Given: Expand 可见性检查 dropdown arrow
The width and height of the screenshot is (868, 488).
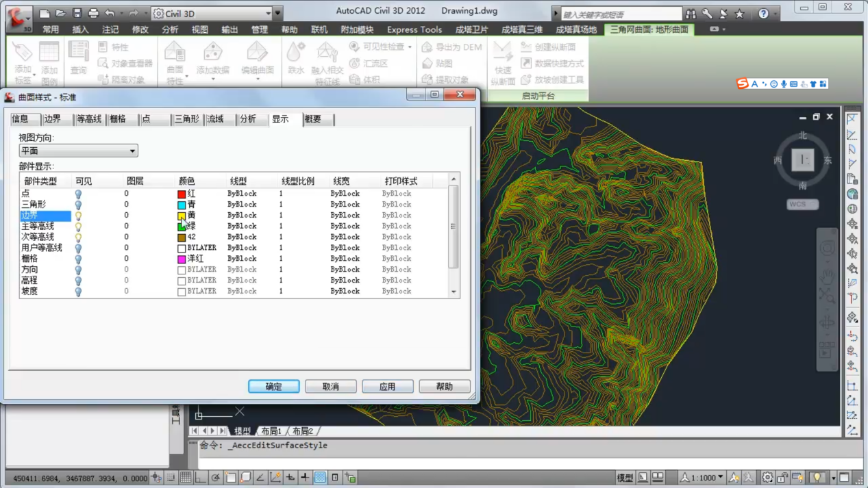Looking at the screenshot, I should pos(410,47).
